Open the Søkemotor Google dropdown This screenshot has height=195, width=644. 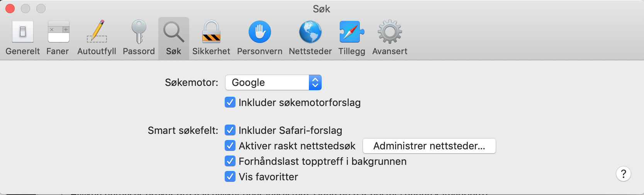click(x=273, y=82)
